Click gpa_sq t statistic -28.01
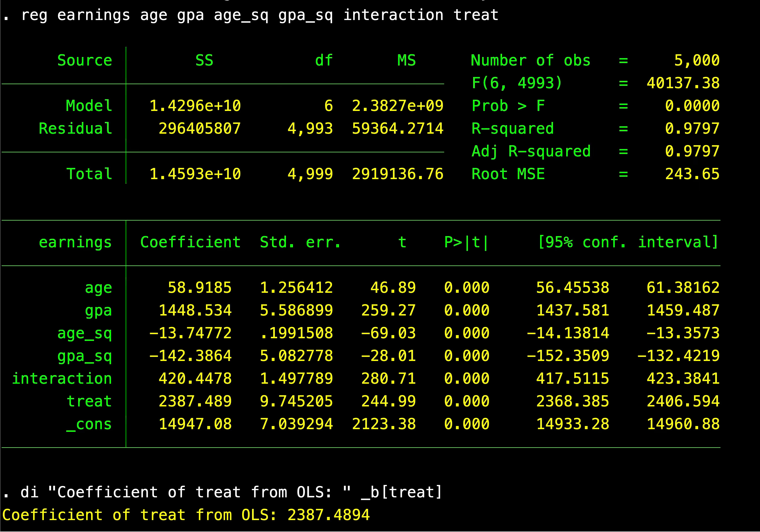Viewport: 760px width, 532px height. [x=388, y=356]
